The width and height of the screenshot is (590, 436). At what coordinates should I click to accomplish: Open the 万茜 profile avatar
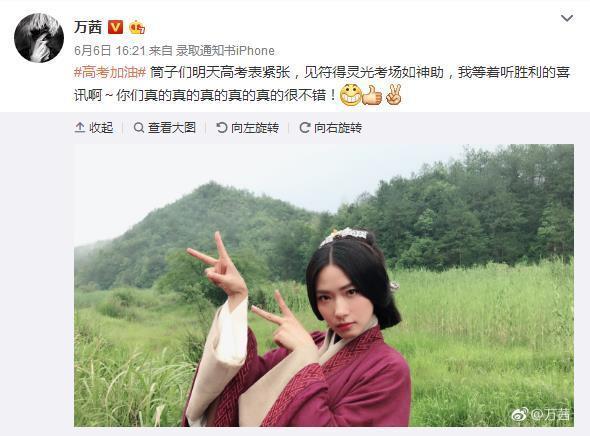(x=39, y=38)
